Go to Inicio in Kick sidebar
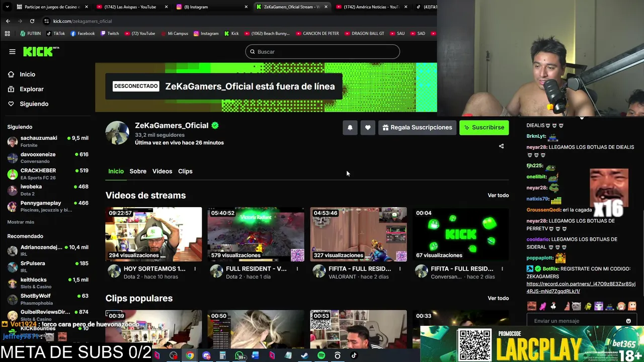 point(22,74)
